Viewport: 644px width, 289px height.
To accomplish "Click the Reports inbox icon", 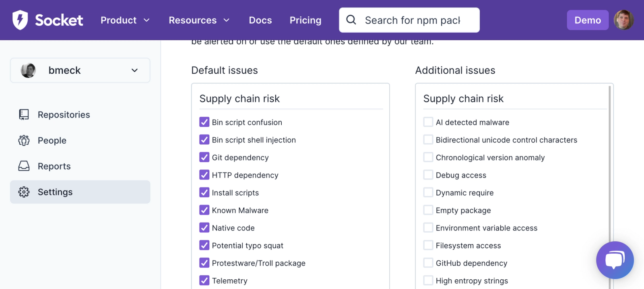I will tap(24, 166).
